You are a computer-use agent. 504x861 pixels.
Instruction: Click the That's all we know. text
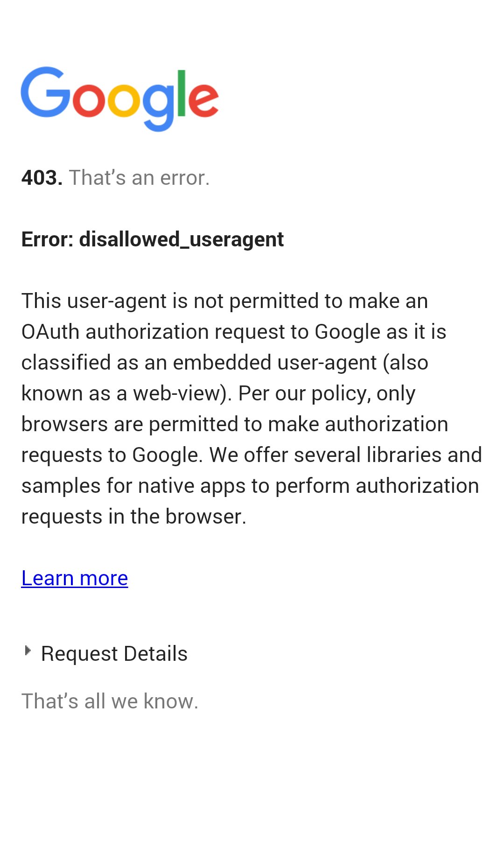tap(110, 701)
